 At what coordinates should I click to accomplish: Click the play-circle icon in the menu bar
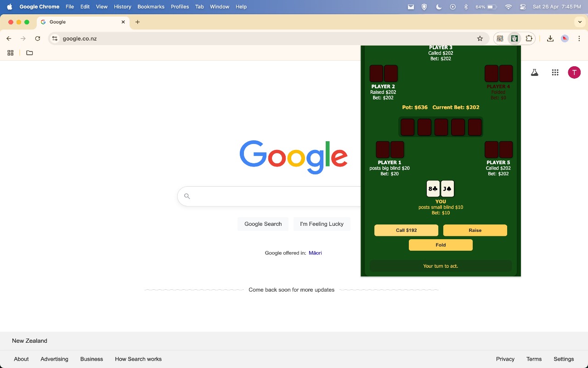[452, 7]
